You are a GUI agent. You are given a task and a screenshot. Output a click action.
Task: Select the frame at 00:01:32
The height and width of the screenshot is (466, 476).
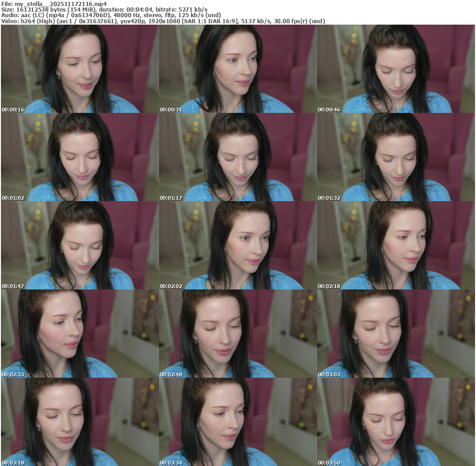tap(396, 157)
